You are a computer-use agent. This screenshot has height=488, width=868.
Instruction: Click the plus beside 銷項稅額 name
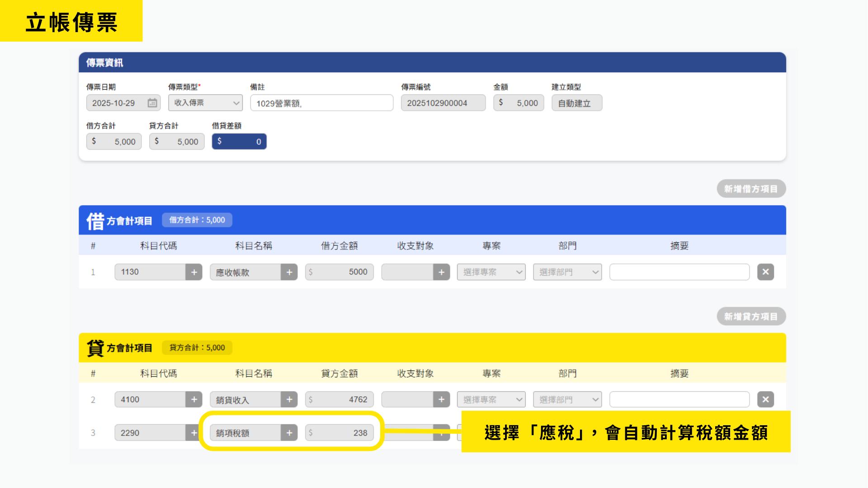pos(289,433)
